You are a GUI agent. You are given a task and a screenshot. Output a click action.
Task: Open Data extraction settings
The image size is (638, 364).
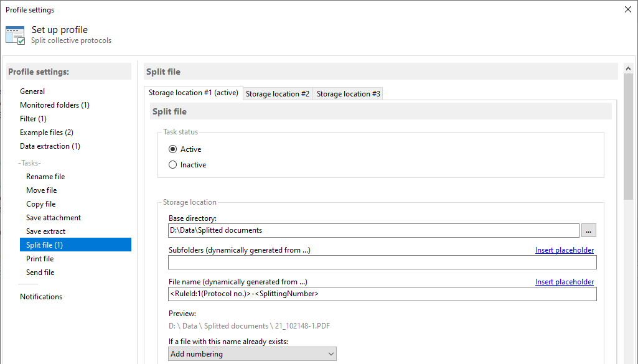click(x=50, y=146)
